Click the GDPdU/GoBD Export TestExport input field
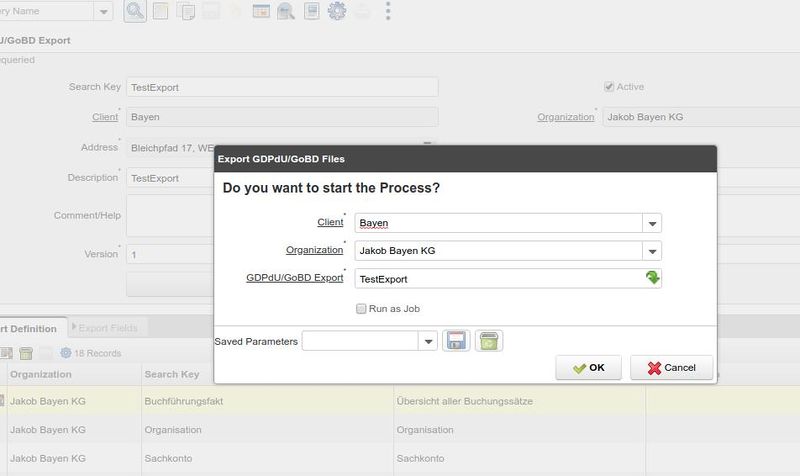Image resolution: width=800 pixels, height=476 pixels. tap(497, 279)
